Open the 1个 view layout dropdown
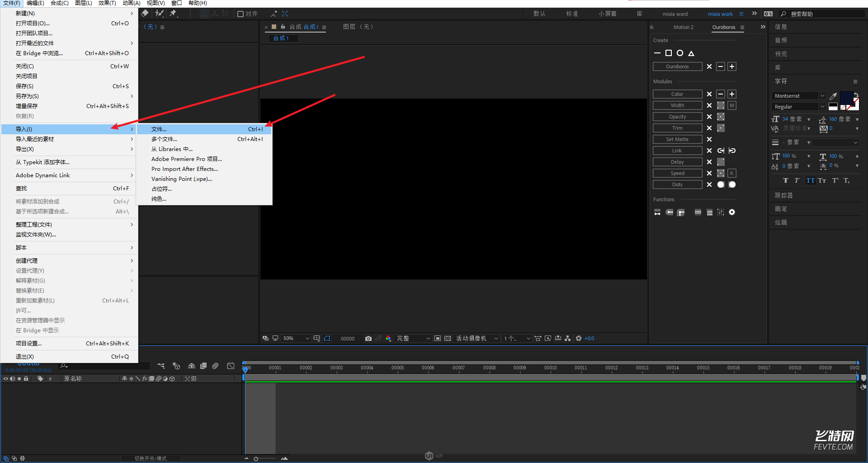This screenshot has height=463, width=868. 517,338
